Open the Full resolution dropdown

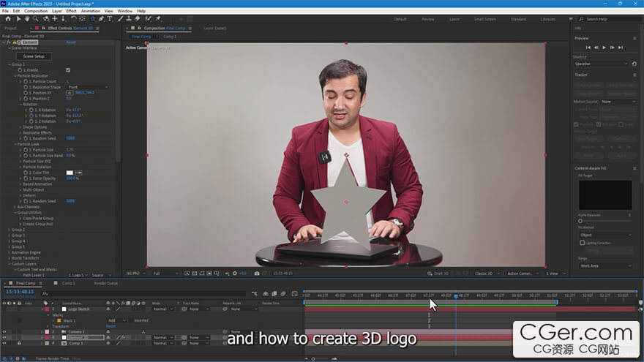tap(165, 274)
